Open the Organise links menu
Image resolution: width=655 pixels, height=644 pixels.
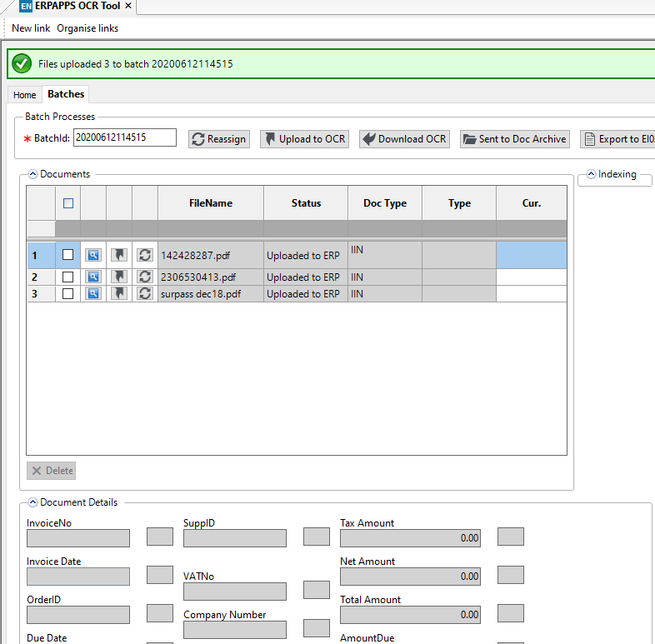click(x=87, y=28)
